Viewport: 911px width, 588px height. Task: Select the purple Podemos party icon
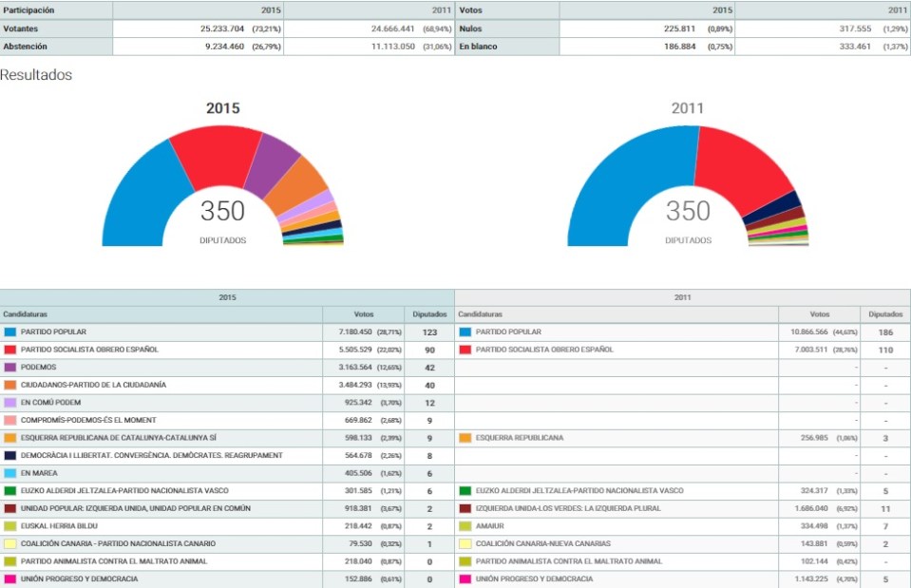point(10,366)
